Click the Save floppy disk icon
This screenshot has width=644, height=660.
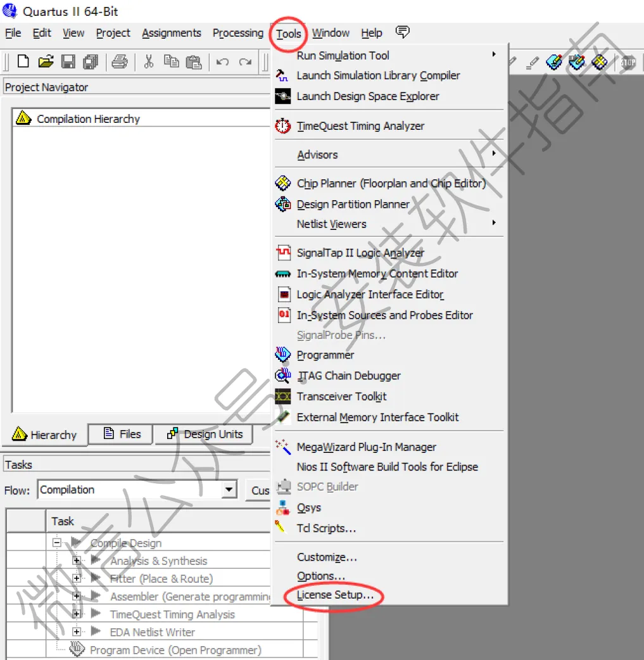(x=68, y=62)
